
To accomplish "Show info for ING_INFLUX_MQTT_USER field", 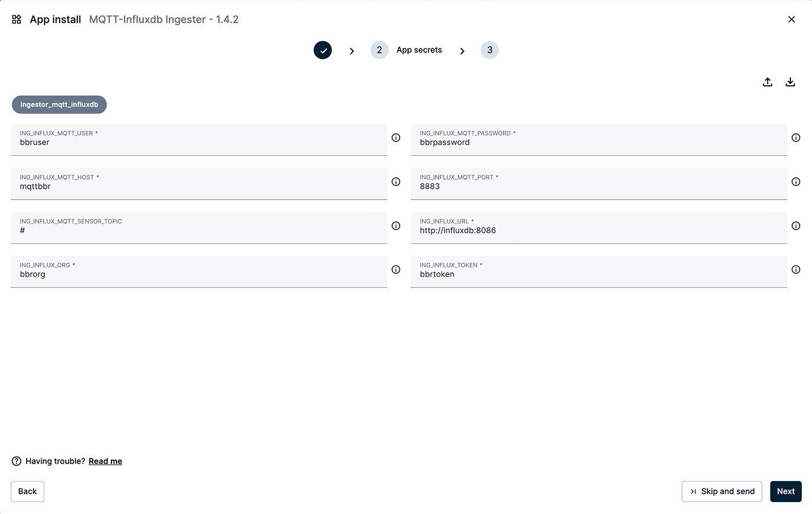I will [396, 138].
